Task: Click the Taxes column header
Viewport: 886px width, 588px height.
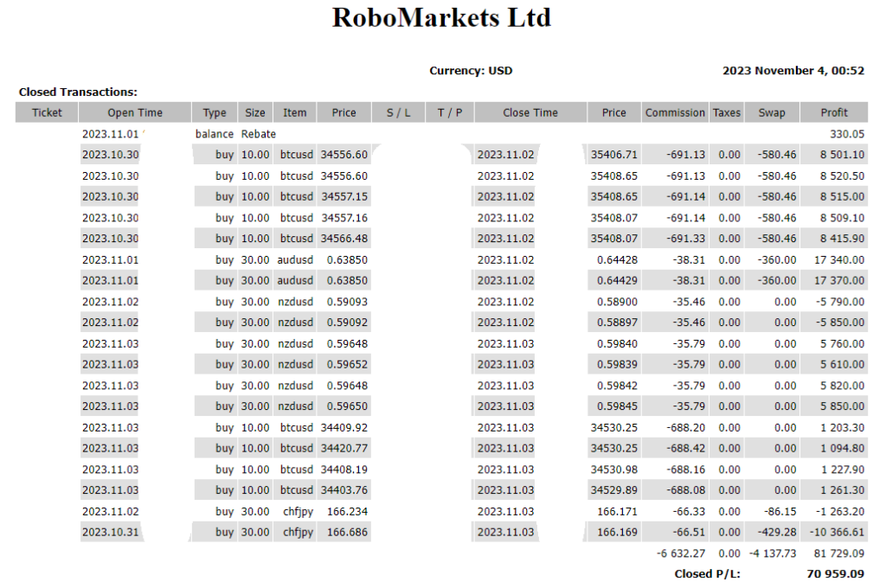Action: [727, 112]
